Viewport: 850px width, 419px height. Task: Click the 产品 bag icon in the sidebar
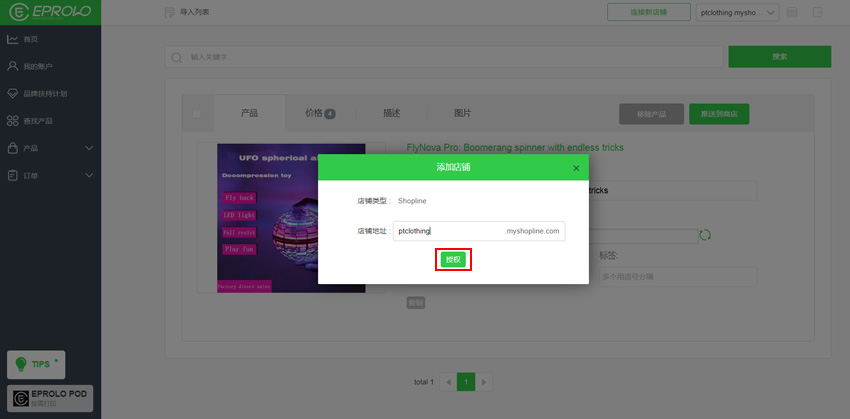pos(12,148)
